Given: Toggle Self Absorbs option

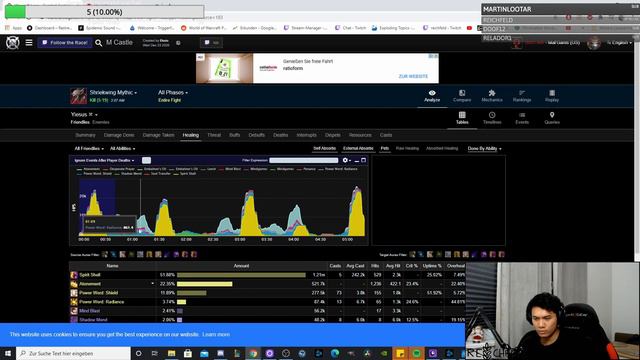Looking at the screenshot, I should click(x=324, y=149).
